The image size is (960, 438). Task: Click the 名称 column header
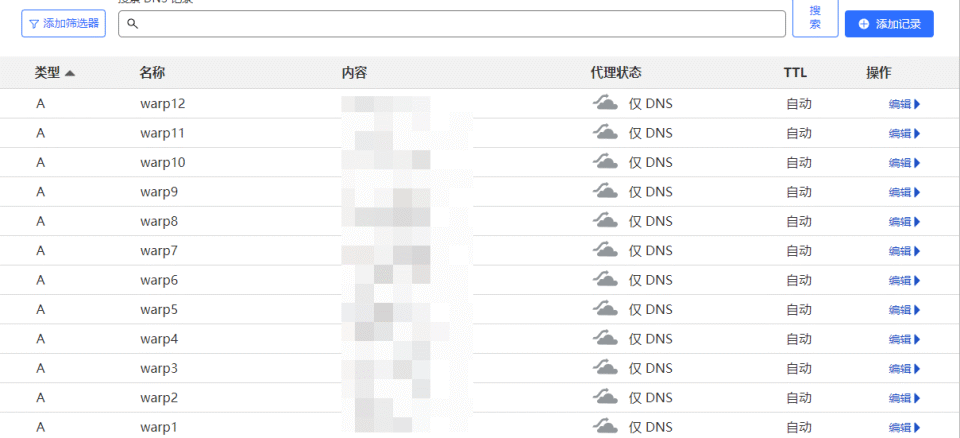[x=152, y=73]
